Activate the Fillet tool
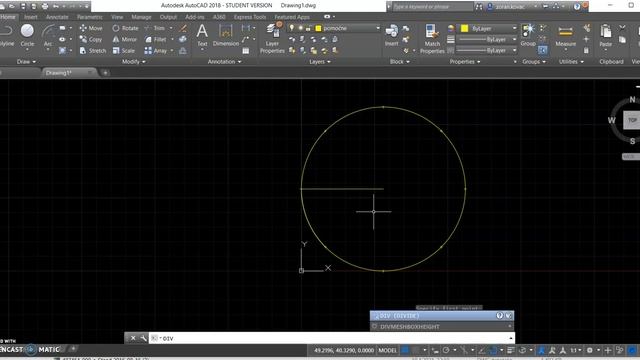Screen dimensions: 640x360 [156, 40]
